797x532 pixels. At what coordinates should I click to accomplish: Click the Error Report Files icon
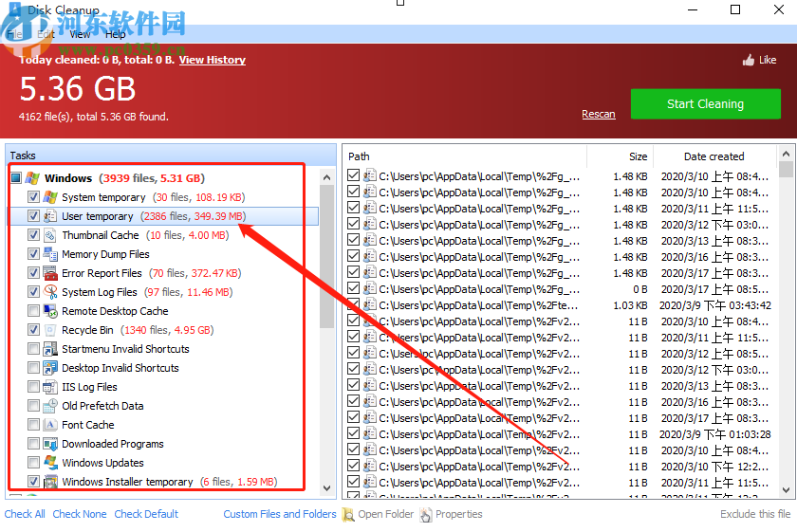click(x=50, y=273)
